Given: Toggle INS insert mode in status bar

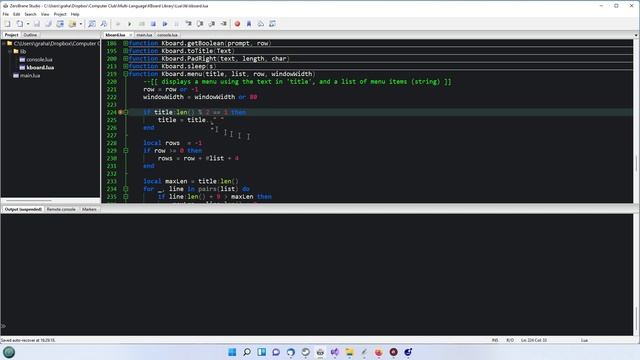Looking at the screenshot, I should click(x=495, y=340).
